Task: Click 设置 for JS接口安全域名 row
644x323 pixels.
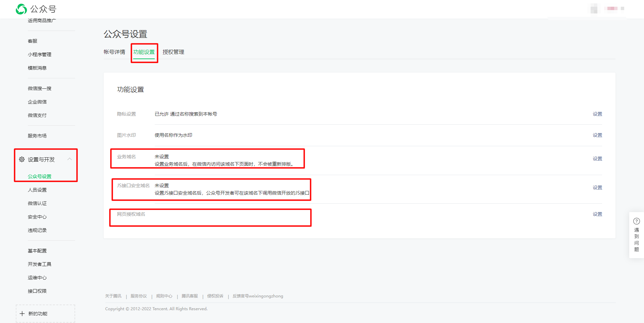Action: [597, 188]
